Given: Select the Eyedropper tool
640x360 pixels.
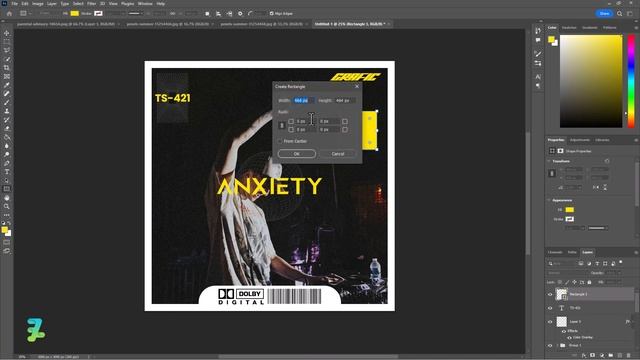Looking at the screenshot, I should [x=7, y=85].
